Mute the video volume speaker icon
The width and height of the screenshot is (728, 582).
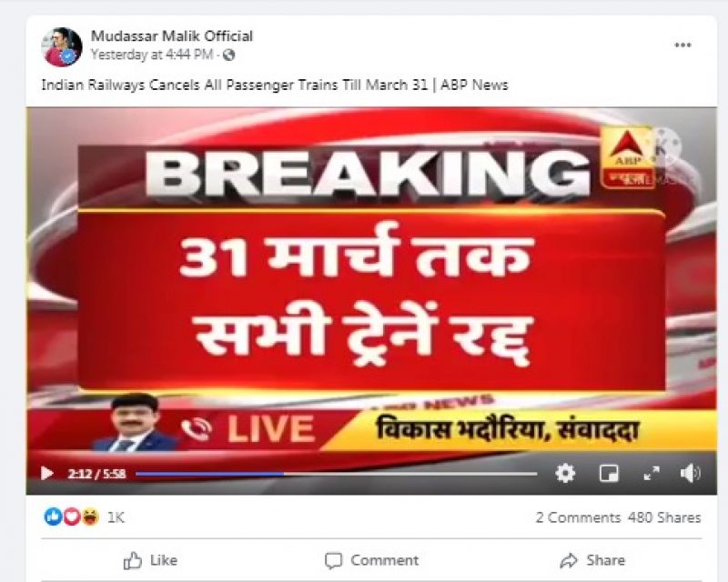click(691, 474)
